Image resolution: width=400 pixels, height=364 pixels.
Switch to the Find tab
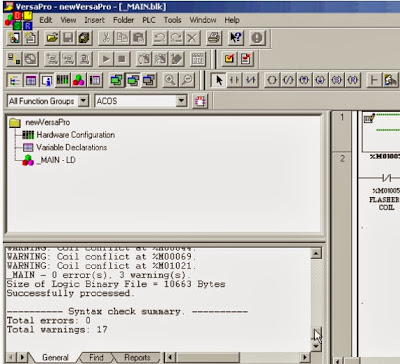96,357
